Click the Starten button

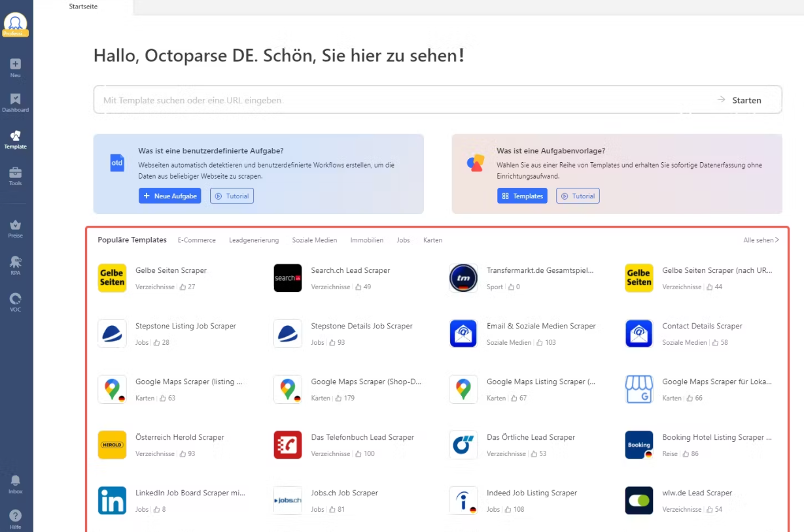pos(740,100)
